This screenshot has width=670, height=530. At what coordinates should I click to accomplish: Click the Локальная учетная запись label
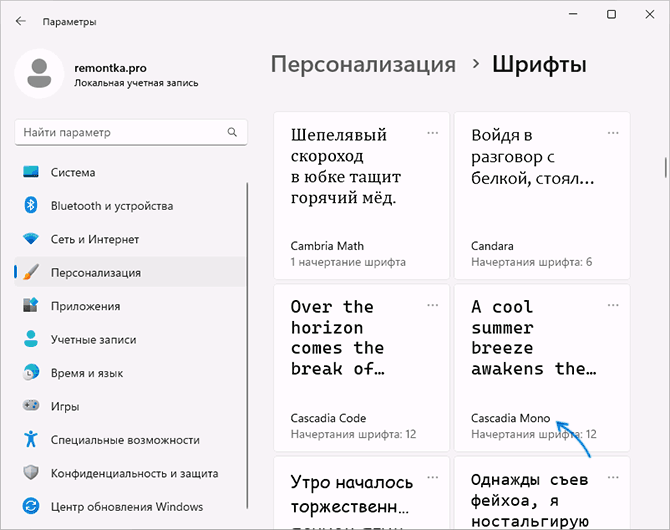[x=136, y=83]
